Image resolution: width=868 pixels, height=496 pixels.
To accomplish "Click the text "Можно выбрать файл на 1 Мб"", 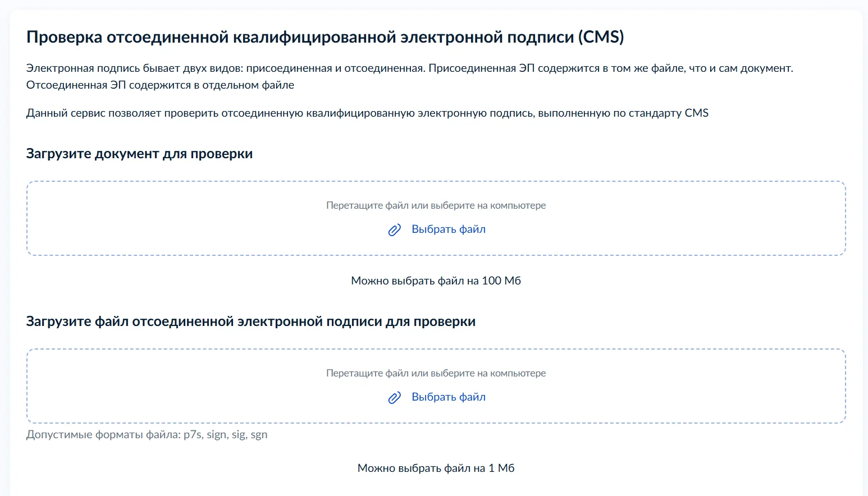I will (x=436, y=468).
